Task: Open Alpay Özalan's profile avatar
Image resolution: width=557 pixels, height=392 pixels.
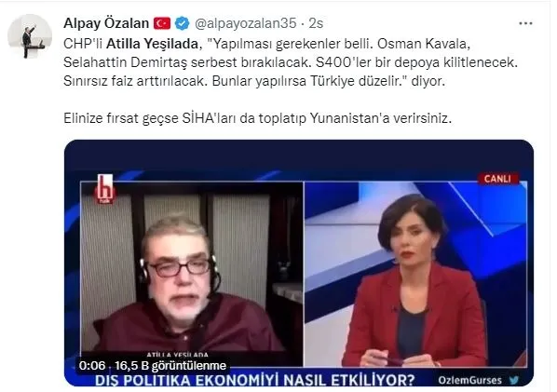Action: coord(30,36)
